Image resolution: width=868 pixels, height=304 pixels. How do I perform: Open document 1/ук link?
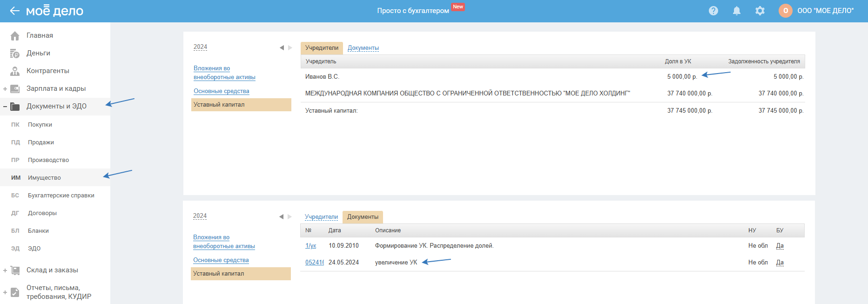310,246
